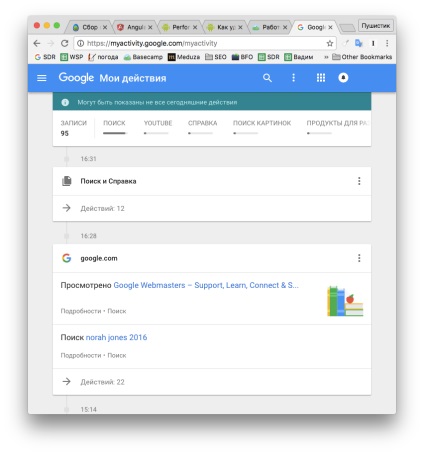This screenshot has height=454, width=424.
Task: Click the google.com card title
Action: pos(99,258)
